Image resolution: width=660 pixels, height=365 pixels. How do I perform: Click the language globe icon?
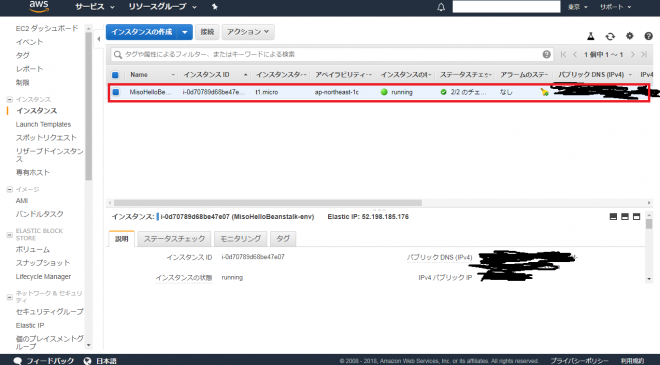point(87,361)
